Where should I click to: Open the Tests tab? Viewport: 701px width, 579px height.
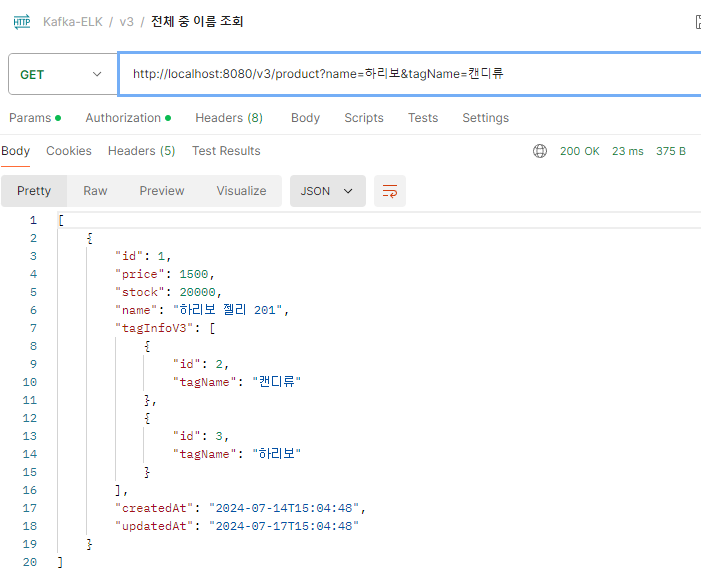pyautogui.click(x=423, y=118)
